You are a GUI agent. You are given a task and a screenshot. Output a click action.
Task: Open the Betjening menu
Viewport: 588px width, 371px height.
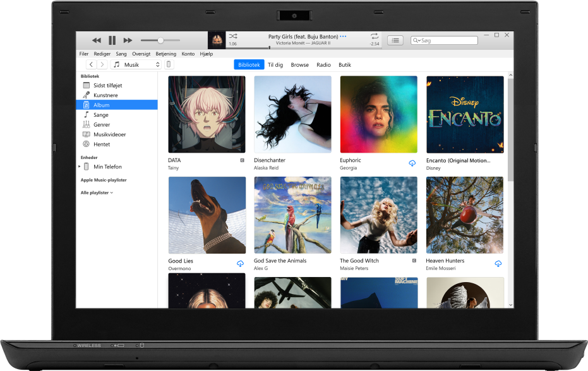pyautogui.click(x=165, y=54)
